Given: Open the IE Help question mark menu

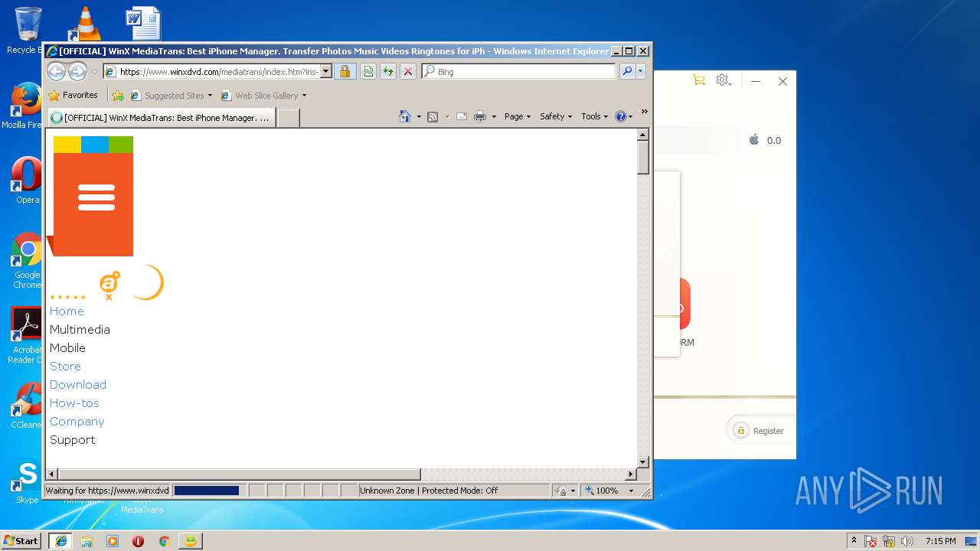Looking at the screenshot, I should pyautogui.click(x=624, y=116).
